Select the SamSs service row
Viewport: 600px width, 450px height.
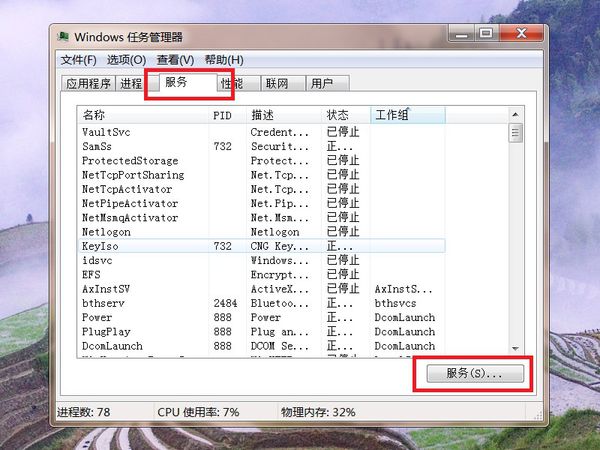click(x=261, y=146)
